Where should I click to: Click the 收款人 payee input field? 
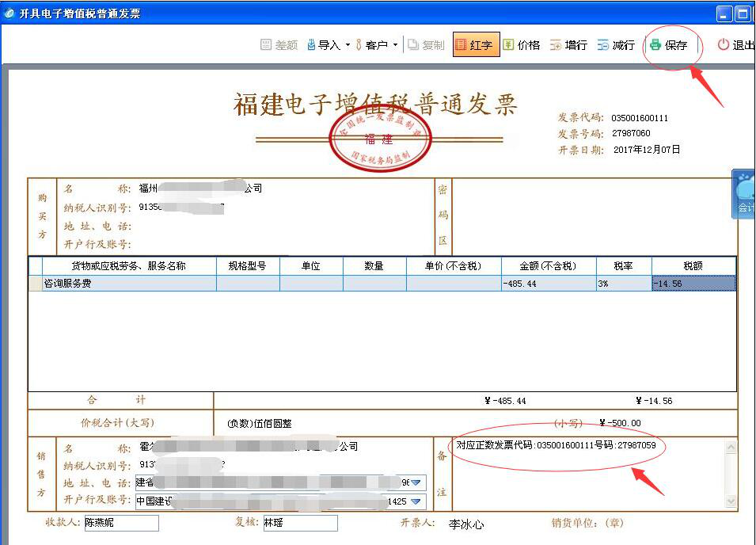[x=122, y=523]
